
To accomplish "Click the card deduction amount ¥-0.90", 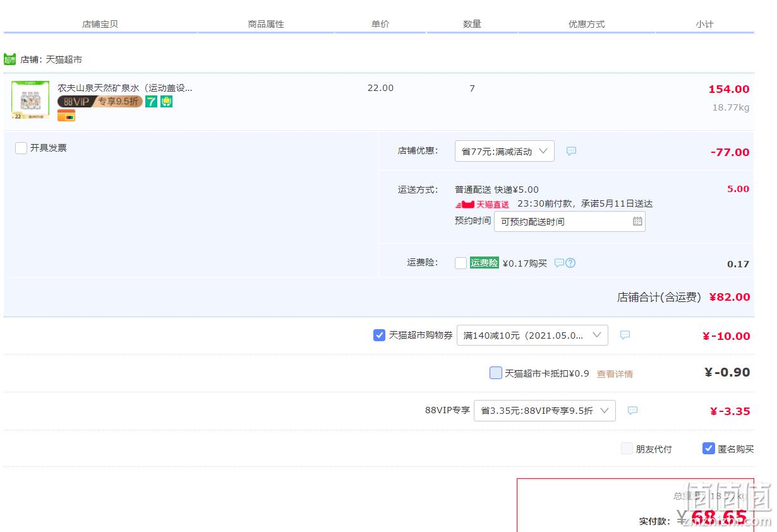I will coord(727,373).
